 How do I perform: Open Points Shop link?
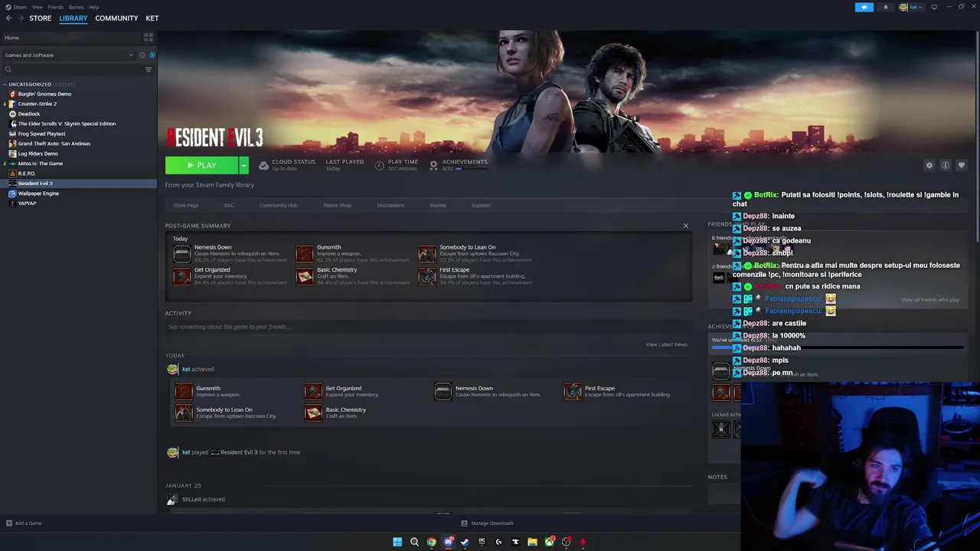pyautogui.click(x=337, y=205)
